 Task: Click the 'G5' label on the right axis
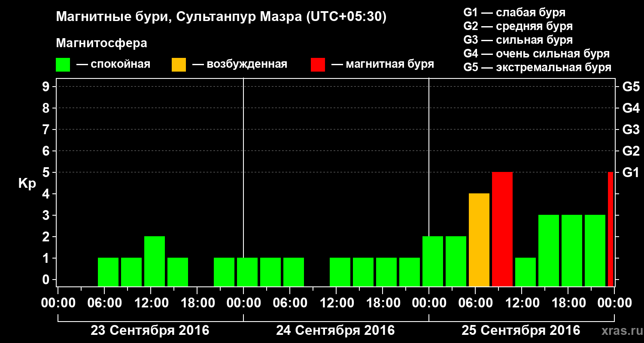[631, 87]
